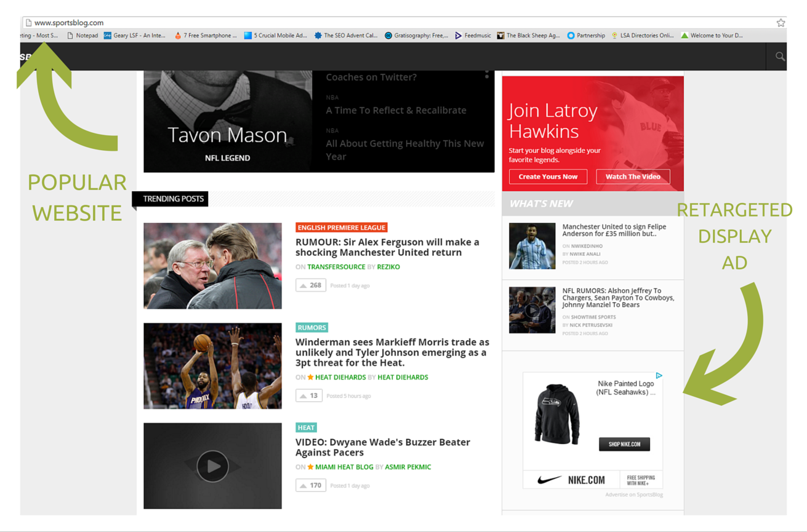Click the Advertise on SportsBlog link

(x=633, y=494)
